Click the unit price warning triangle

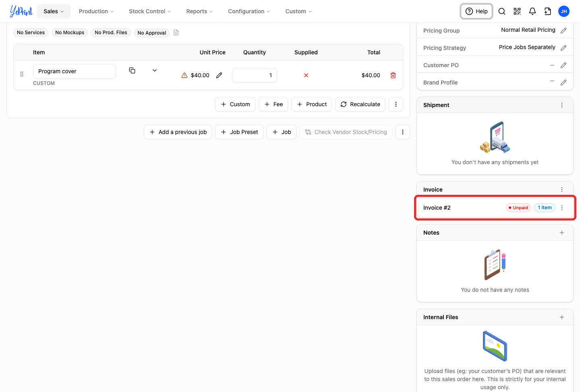(x=184, y=75)
